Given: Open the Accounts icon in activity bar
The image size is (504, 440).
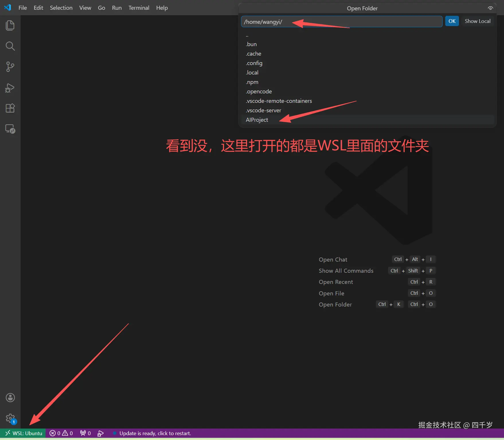Looking at the screenshot, I should pos(10,398).
